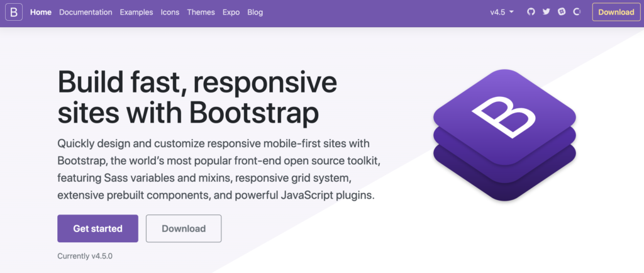Open the Examples nav item
This screenshot has height=273, width=644.
tap(136, 13)
